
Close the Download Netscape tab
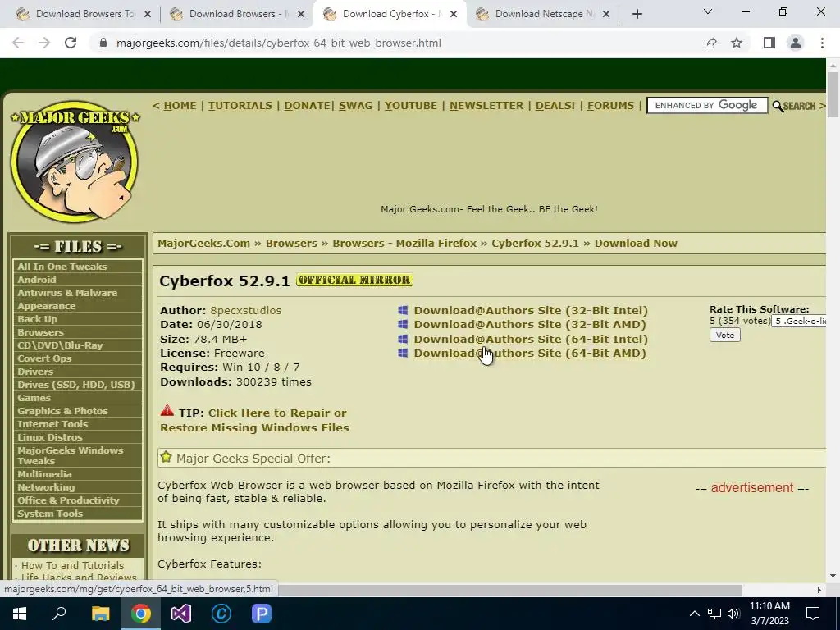pyautogui.click(x=606, y=15)
